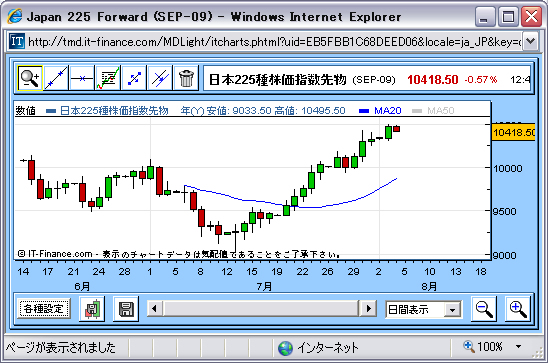Click the 9000 price axis label
Screen dimensions: 548x363
[x=505, y=255]
